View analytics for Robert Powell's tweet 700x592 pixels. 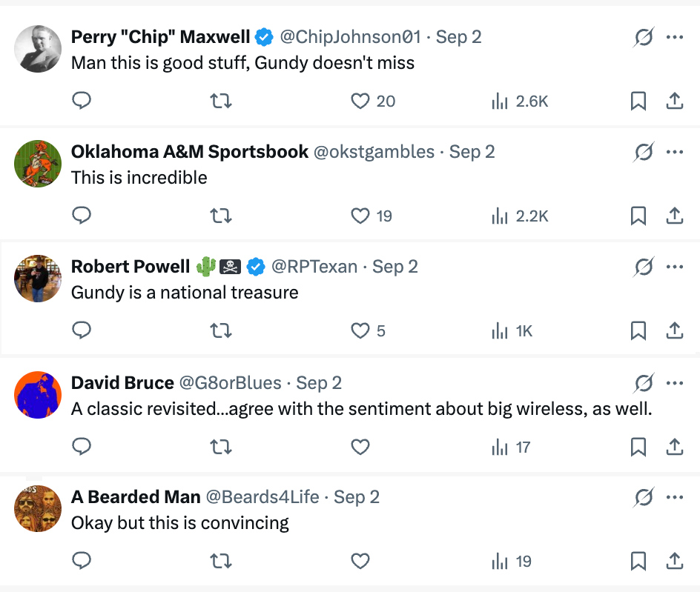pos(500,330)
